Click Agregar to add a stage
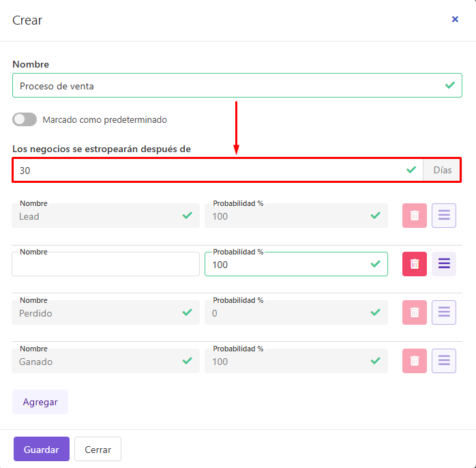476x468 pixels. (40, 402)
